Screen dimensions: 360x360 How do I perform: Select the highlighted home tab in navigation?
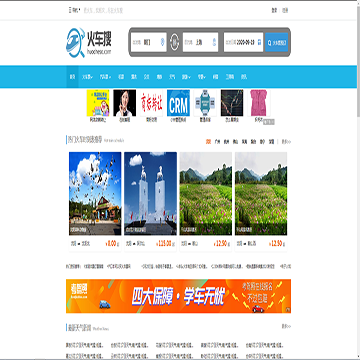click(x=72, y=77)
